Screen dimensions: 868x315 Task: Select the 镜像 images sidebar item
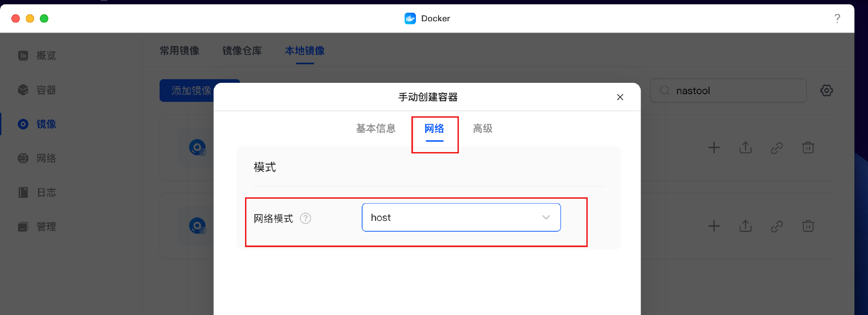(x=37, y=124)
